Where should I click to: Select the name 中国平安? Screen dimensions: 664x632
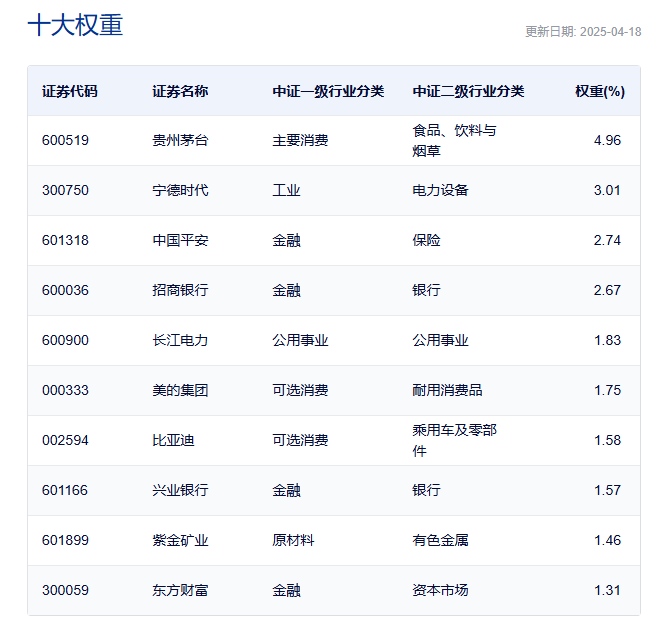point(180,240)
